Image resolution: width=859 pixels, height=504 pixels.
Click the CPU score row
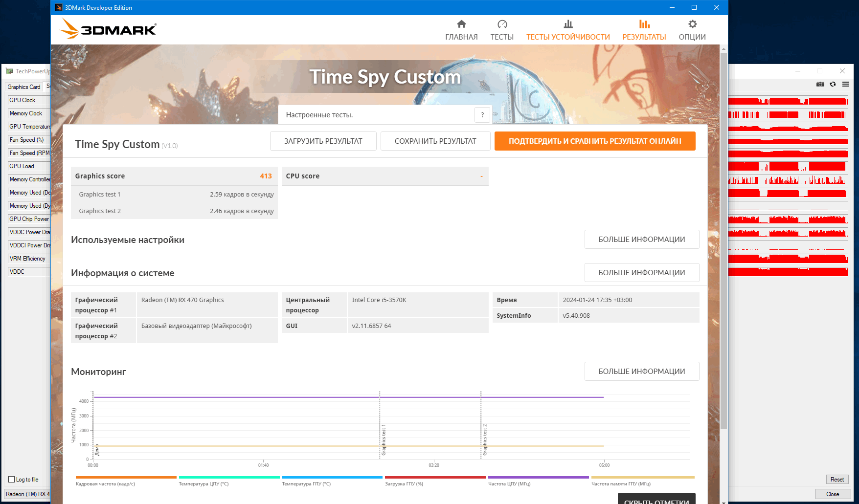coord(385,176)
